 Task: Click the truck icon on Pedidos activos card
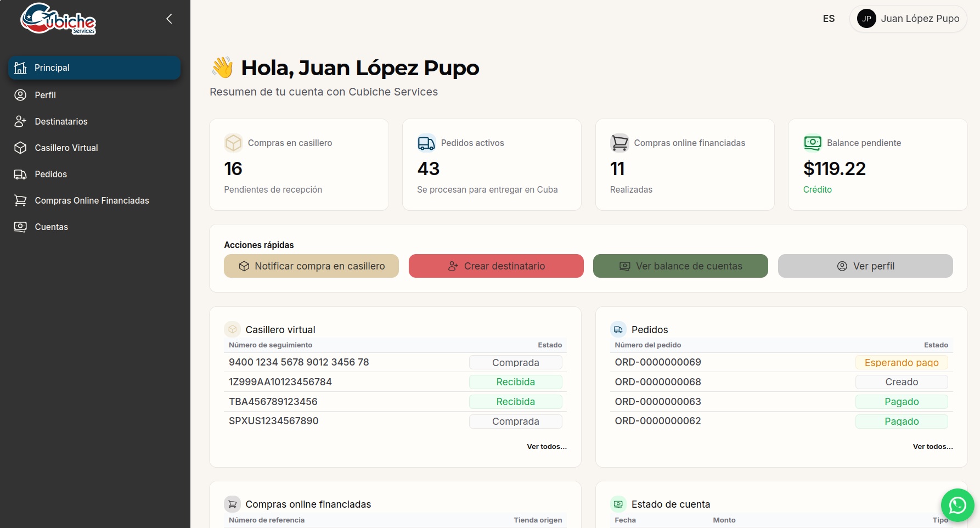pyautogui.click(x=426, y=143)
